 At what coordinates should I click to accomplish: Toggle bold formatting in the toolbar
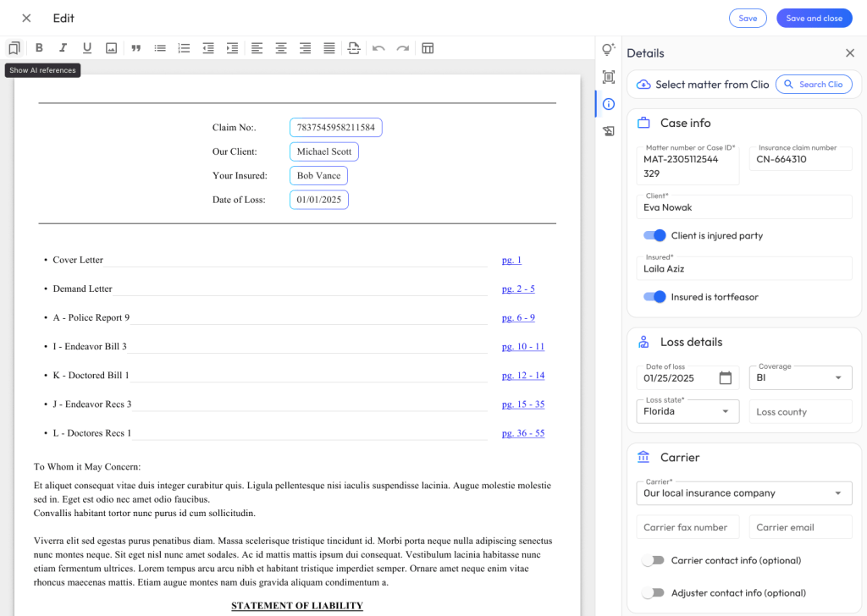point(39,48)
